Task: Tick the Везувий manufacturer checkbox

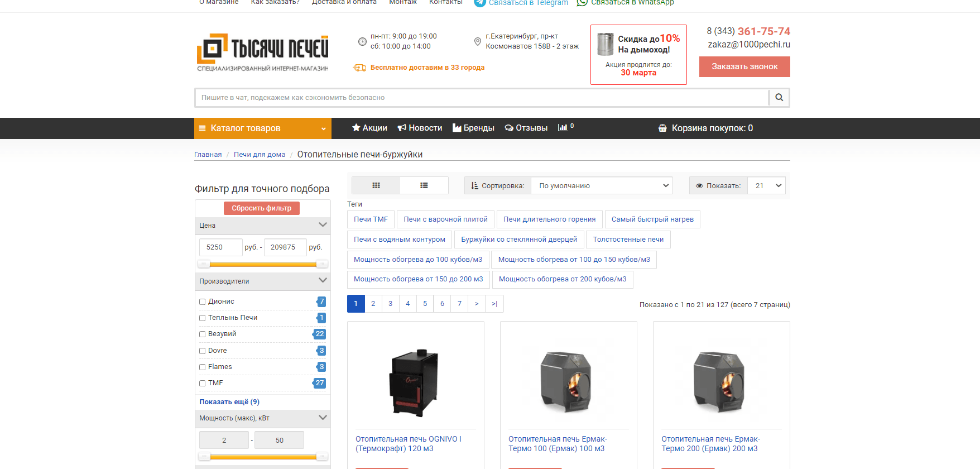Action: (x=203, y=334)
